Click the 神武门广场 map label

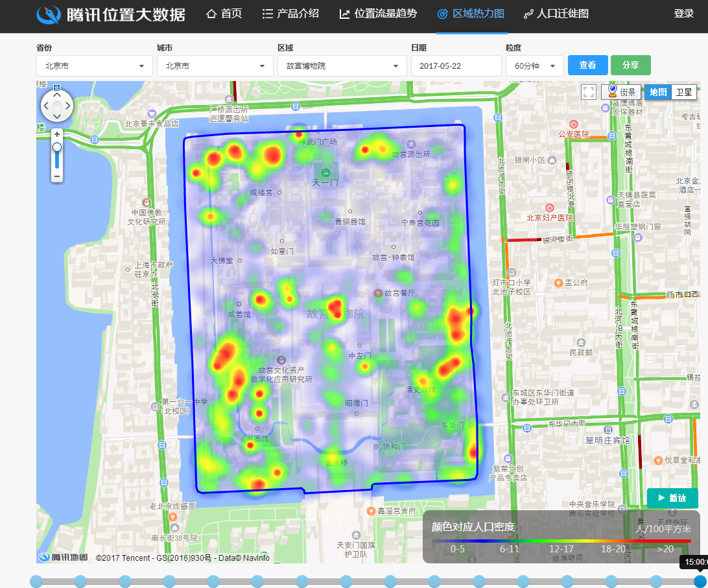click(x=318, y=142)
